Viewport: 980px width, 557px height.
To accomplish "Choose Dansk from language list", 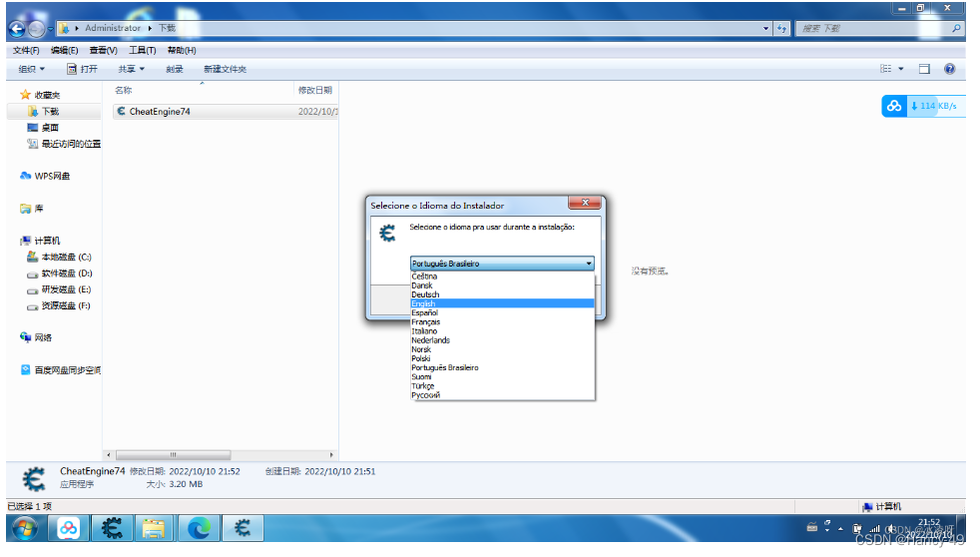I will [503, 285].
